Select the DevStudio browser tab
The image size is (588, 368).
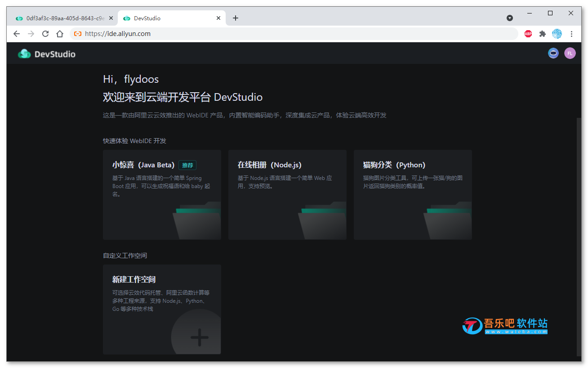point(172,18)
